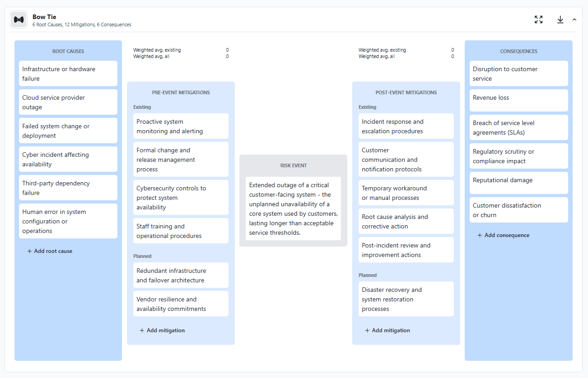Enter fullscreen using the expand arrows icon
This screenshot has width=588, height=378.
pyautogui.click(x=538, y=19)
